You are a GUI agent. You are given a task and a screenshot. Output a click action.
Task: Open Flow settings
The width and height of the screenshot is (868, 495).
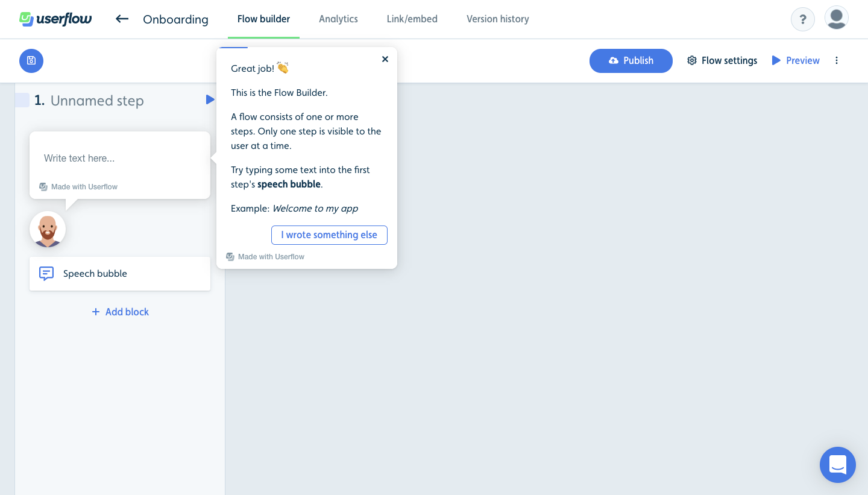click(722, 60)
